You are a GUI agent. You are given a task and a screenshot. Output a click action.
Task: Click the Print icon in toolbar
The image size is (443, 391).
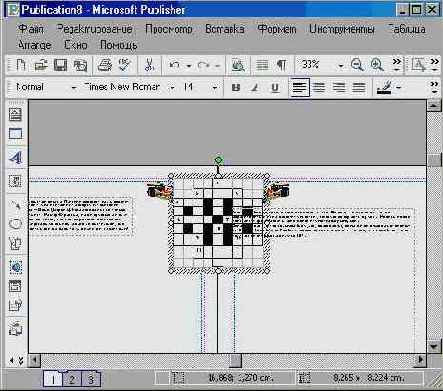point(105,65)
